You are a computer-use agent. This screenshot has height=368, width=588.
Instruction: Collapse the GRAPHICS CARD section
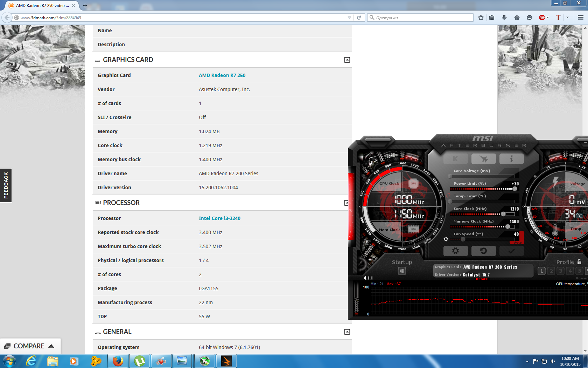point(347,60)
